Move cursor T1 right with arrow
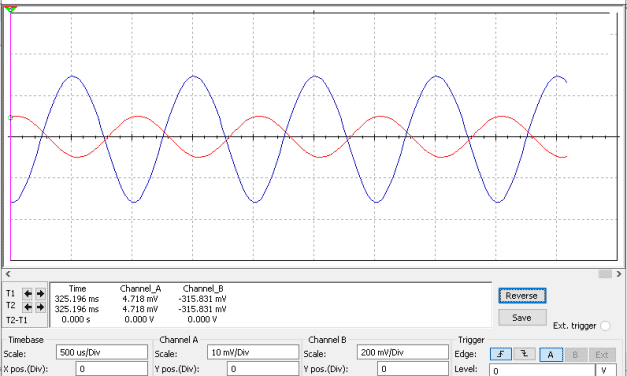This screenshot has width=627, height=376. [x=40, y=294]
